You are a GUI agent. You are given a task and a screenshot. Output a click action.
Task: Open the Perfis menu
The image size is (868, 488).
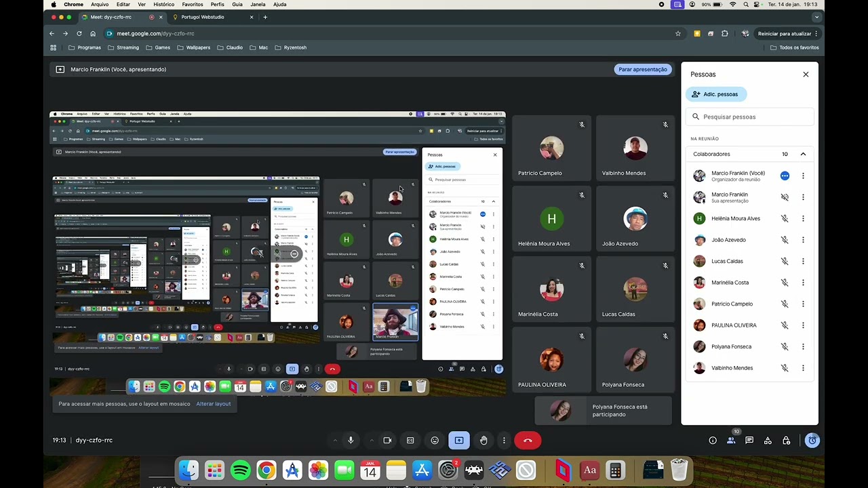point(217,4)
